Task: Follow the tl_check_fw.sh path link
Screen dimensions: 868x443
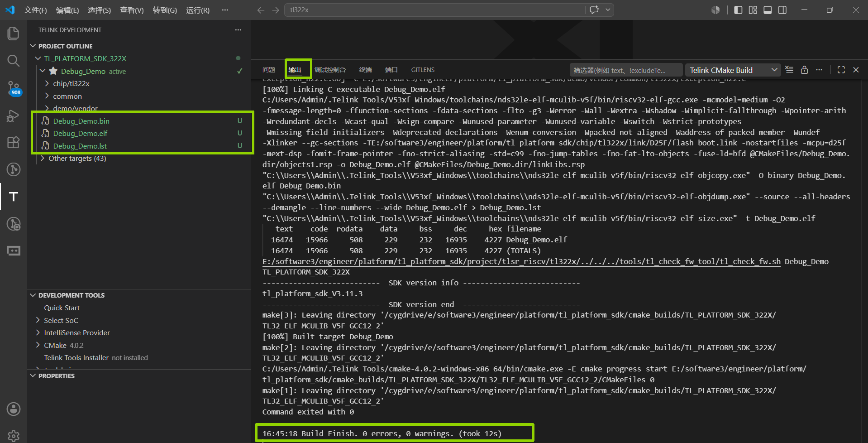Action: click(x=521, y=261)
